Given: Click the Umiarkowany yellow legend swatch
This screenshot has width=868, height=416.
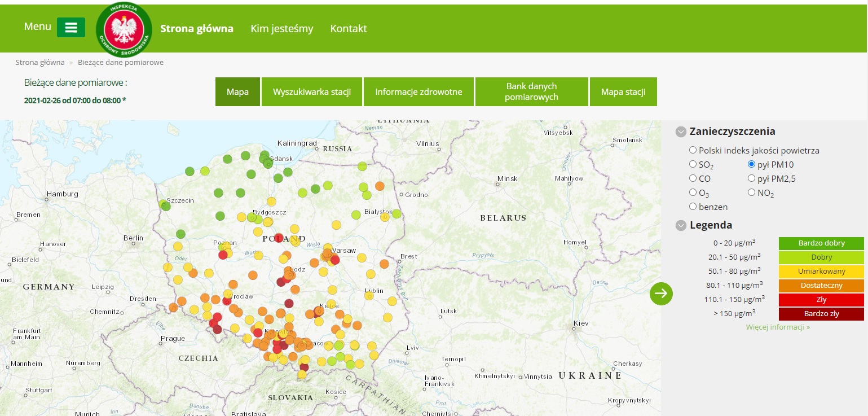Looking at the screenshot, I should [x=821, y=272].
